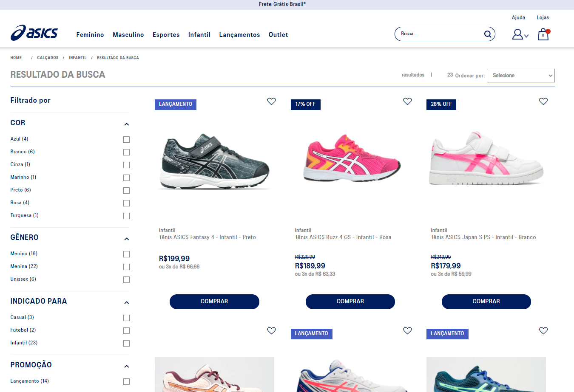The width and height of the screenshot is (574, 392).
Task: Check the Unissex gender filter
Action: [126, 279]
